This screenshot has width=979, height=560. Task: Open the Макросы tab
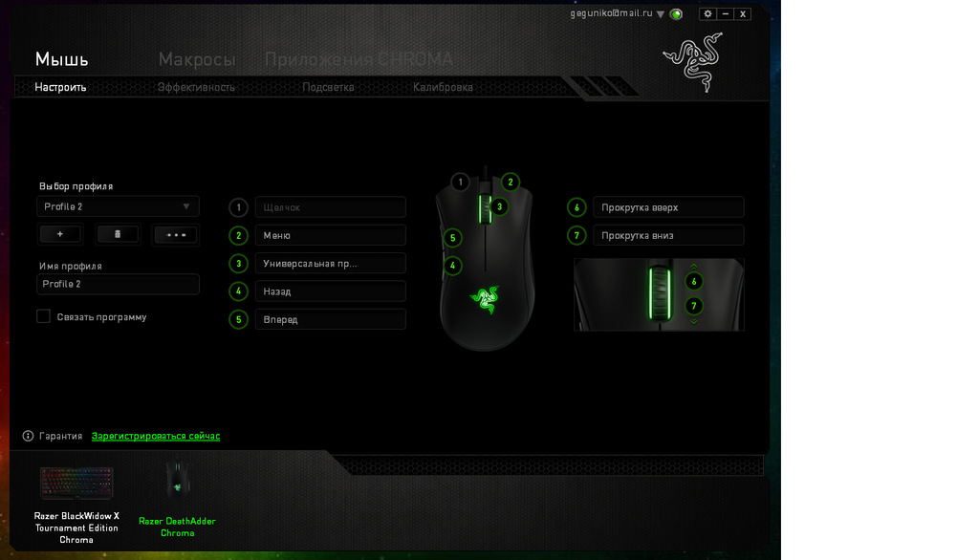197,59
